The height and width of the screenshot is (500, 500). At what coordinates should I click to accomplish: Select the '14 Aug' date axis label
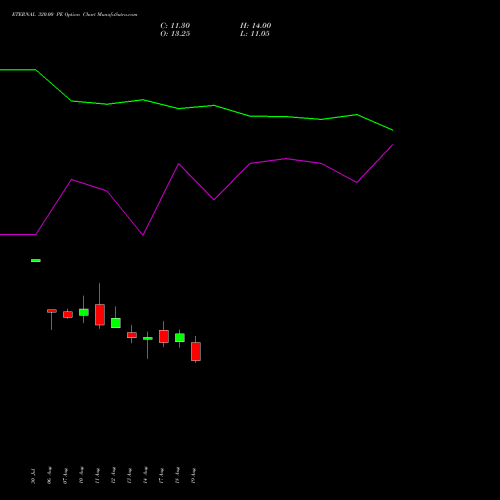(x=145, y=475)
